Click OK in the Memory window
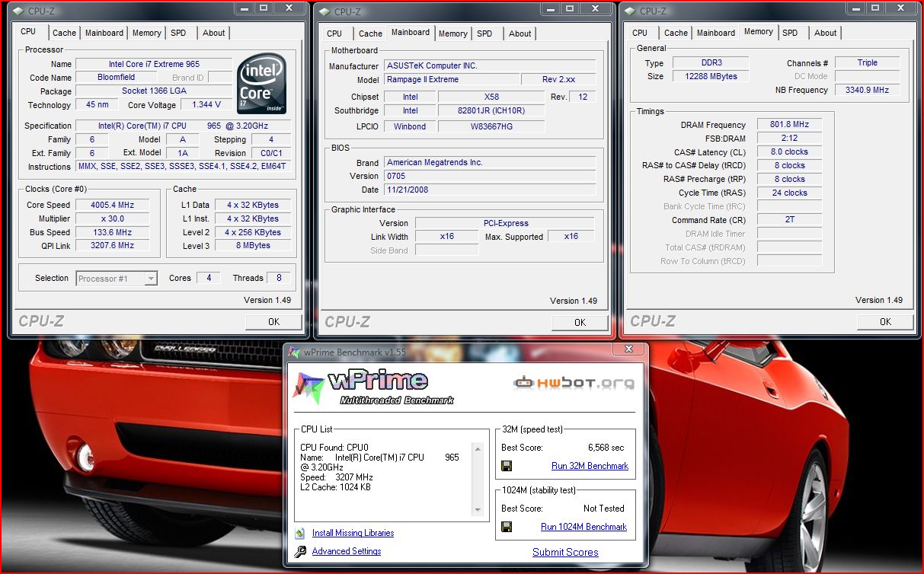 click(885, 322)
